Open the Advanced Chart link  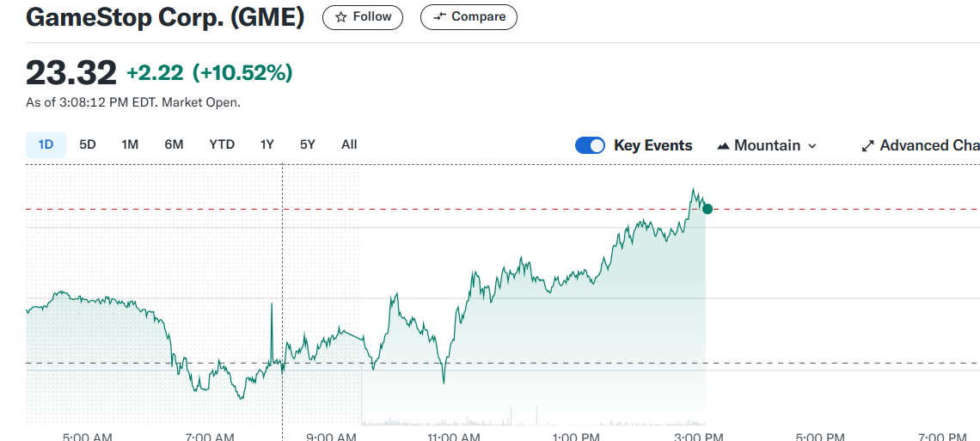920,145
